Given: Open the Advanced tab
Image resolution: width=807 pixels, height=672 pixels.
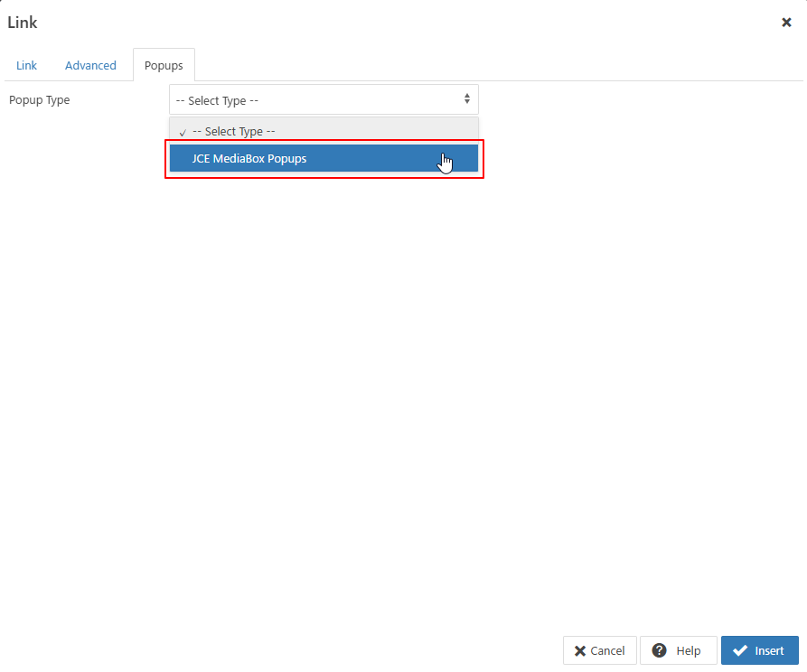Looking at the screenshot, I should (90, 66).
